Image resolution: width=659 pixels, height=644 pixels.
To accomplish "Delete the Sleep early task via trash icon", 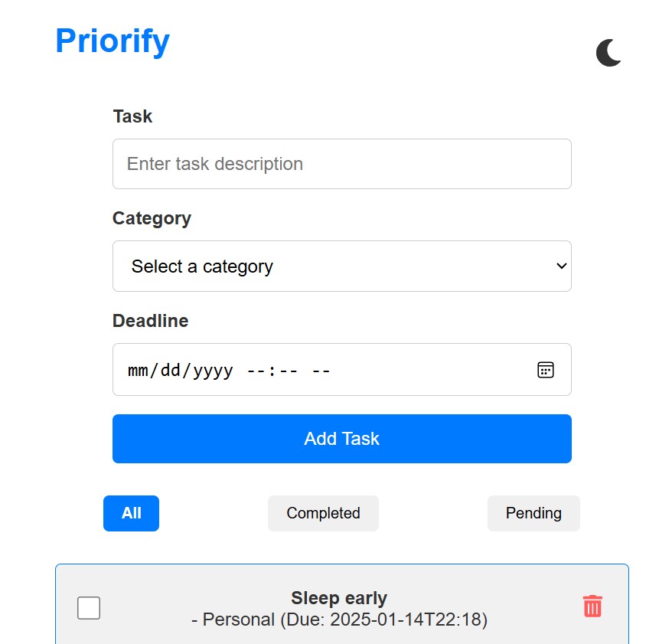I will pyautogui.click(x=592, y=606).
